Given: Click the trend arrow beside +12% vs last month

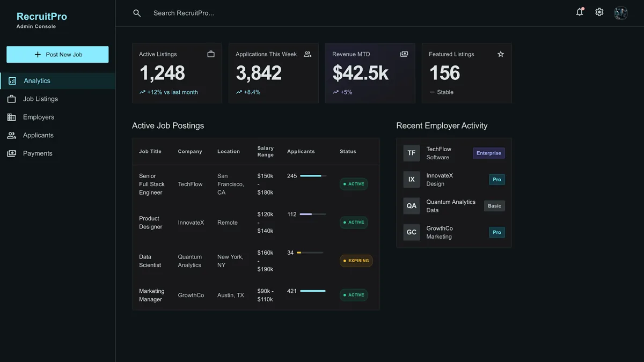Looking at the screenshot, I should click(x=142, y=92).
